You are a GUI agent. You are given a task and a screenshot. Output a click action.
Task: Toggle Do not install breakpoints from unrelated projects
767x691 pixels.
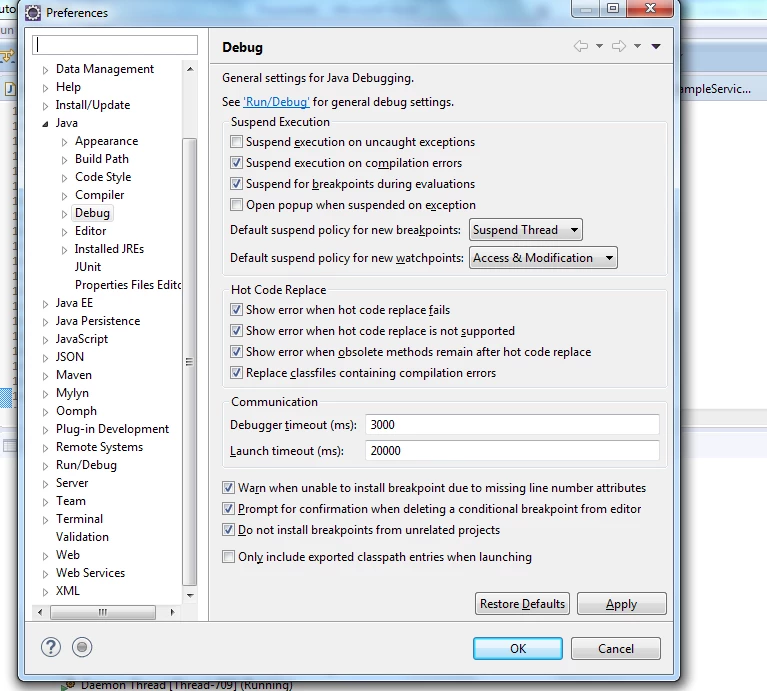[228, 530]
